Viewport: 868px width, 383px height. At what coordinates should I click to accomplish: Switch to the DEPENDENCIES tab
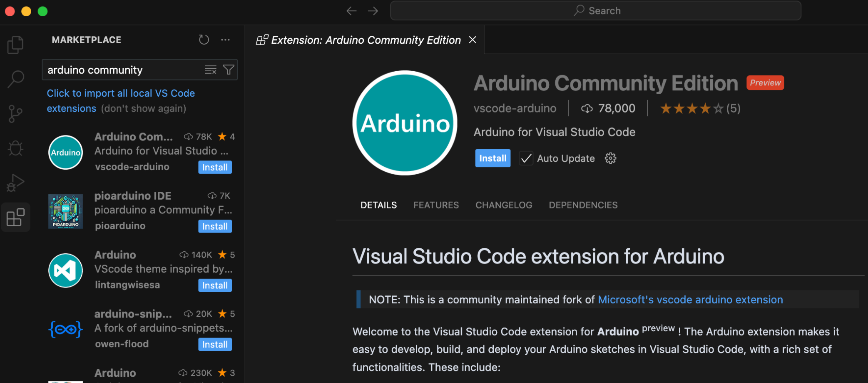(x=583, y=205)
